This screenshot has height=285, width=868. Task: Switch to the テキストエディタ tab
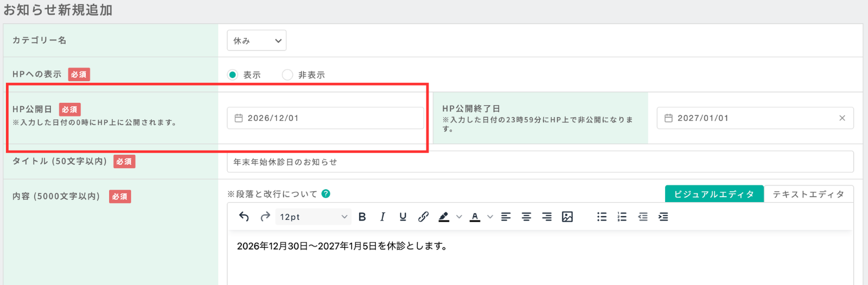(808, 194)
